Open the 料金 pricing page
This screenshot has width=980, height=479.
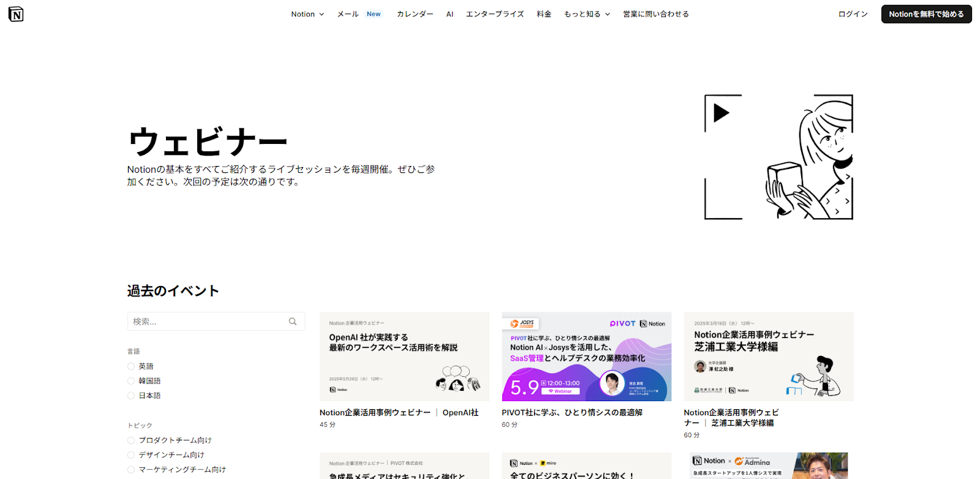tap(544, 14)
